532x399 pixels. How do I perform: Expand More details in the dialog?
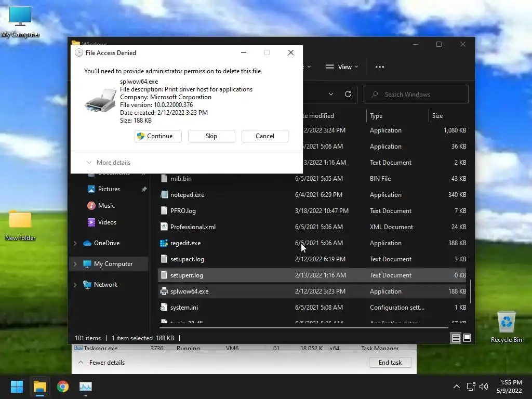109,163
